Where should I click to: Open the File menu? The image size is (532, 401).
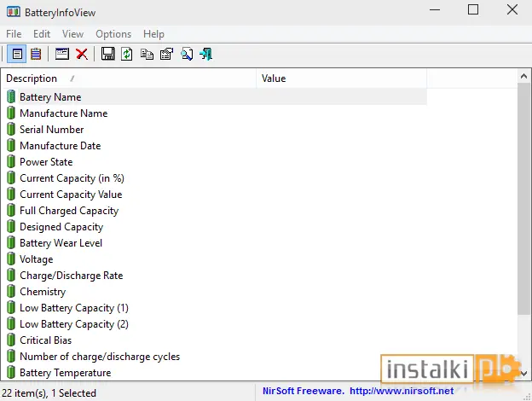pos(14,34)
